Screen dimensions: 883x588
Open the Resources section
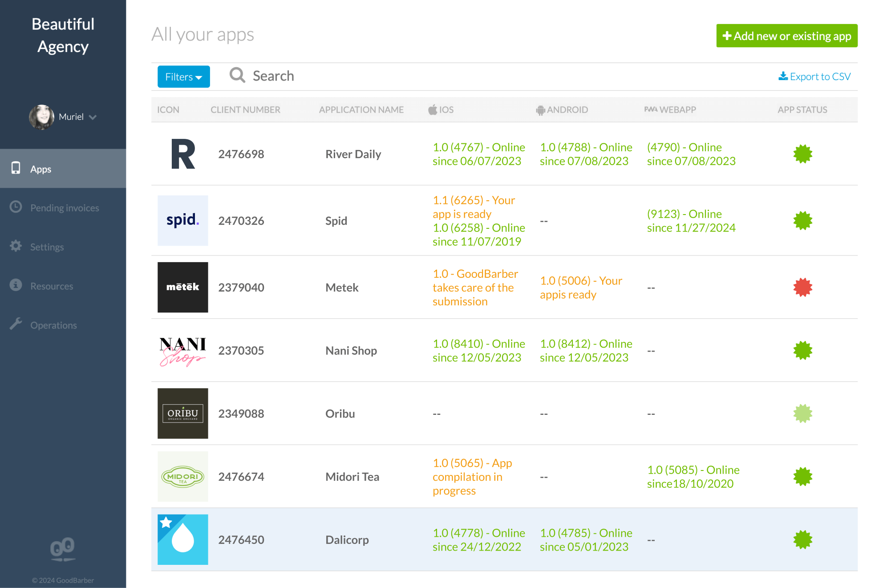(x=52, y=286)
